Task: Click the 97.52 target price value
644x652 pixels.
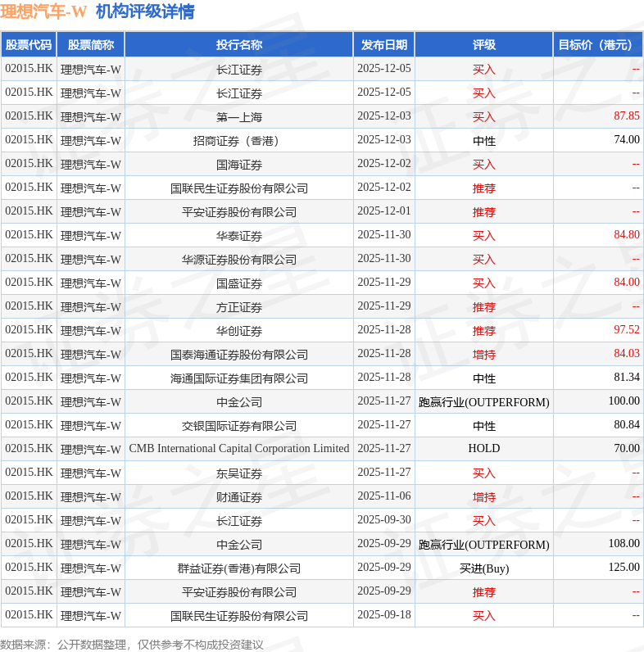Action: click(x=626, y=330)
